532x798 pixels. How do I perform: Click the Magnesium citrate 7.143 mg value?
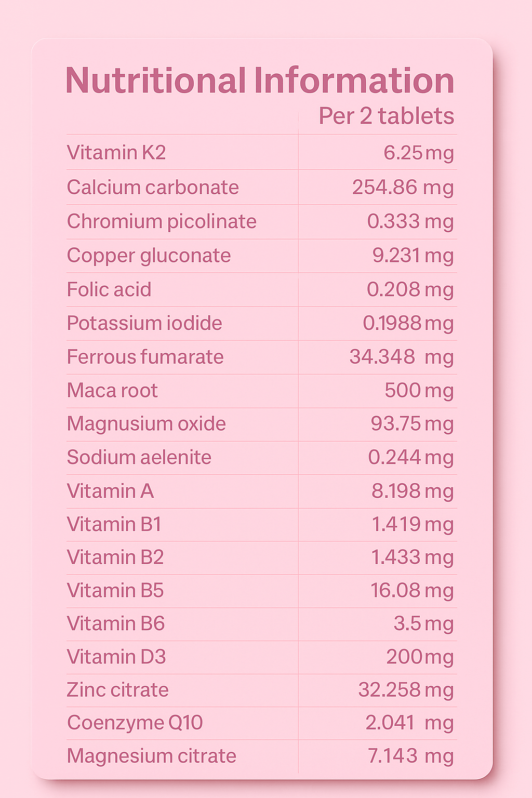(410, 756)
